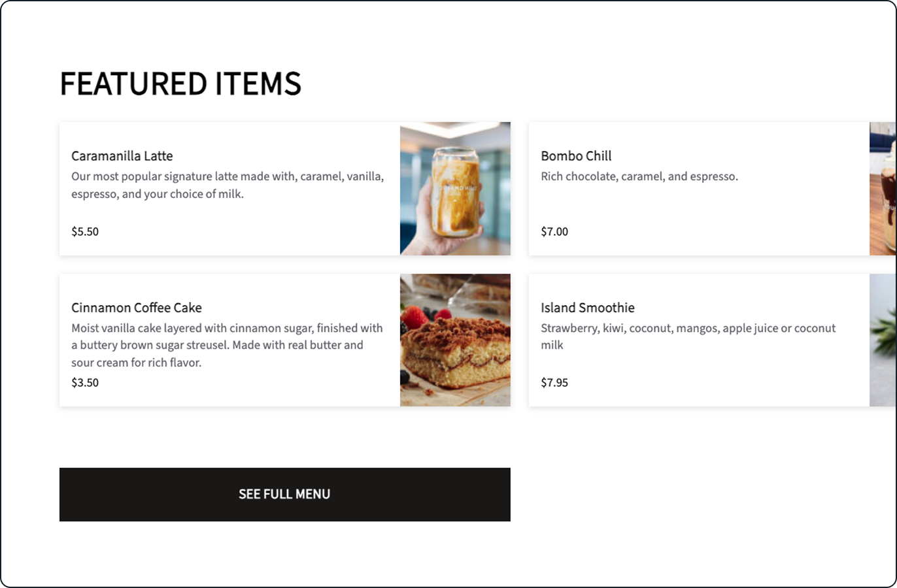Click the $7.95 Island Smoothie price
The height and width of the screenshot is (588, 897).
[x=554, y=383]
